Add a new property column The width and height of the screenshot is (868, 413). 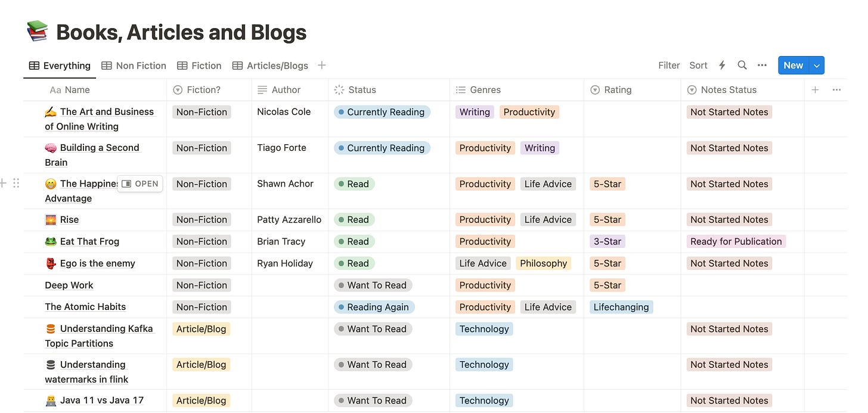[815, 90]
